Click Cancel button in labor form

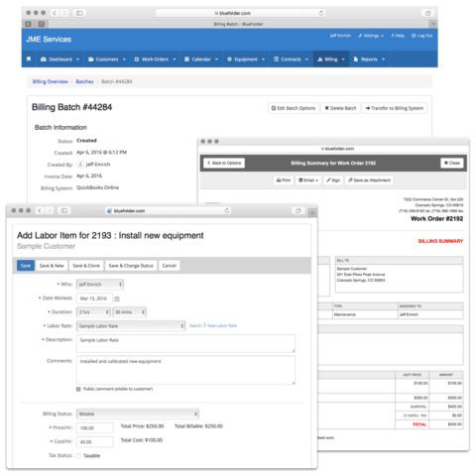[170, 266]
